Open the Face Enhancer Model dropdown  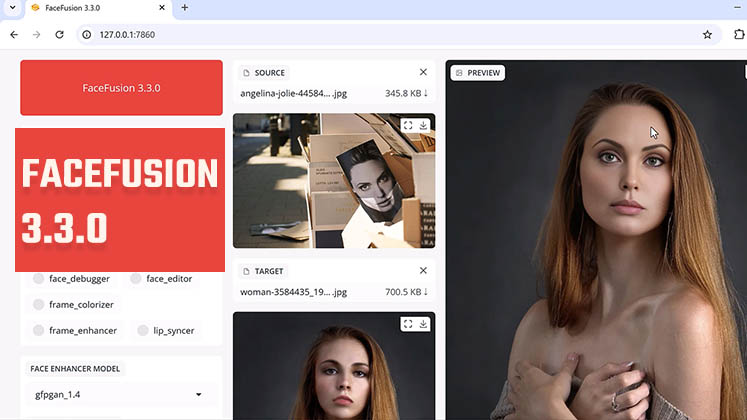tap(121, 394)
